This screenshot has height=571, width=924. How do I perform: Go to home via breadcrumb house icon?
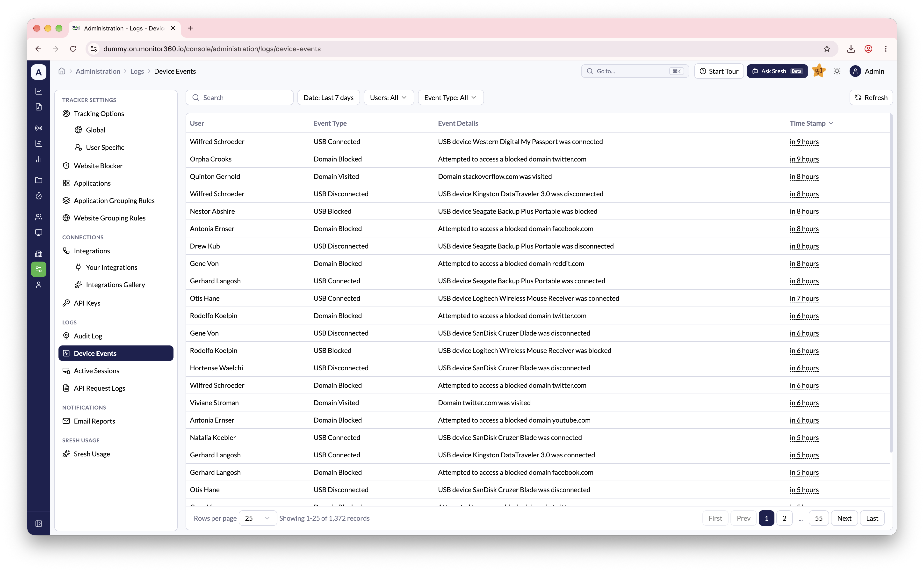[62, 71]
